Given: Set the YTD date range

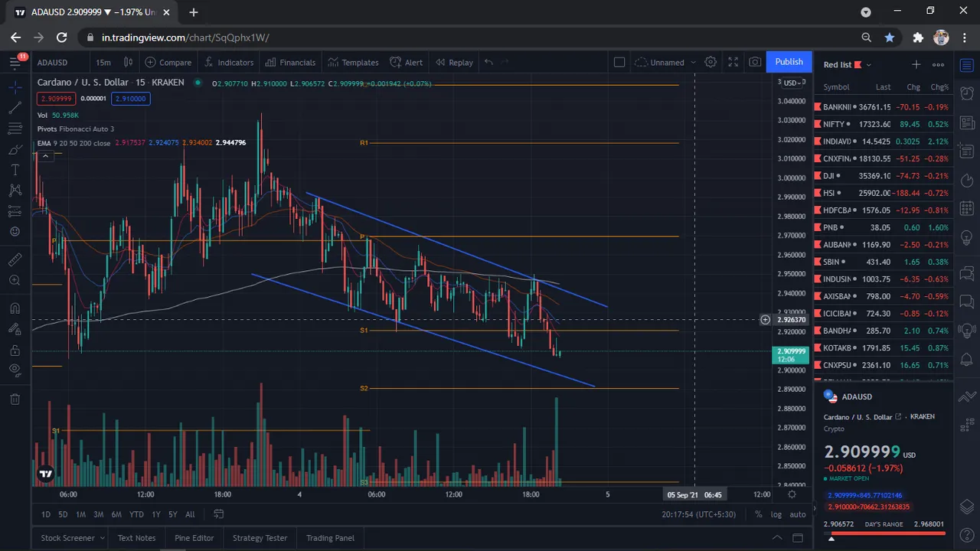Looking at the screenshot, I should coord(136,514).
